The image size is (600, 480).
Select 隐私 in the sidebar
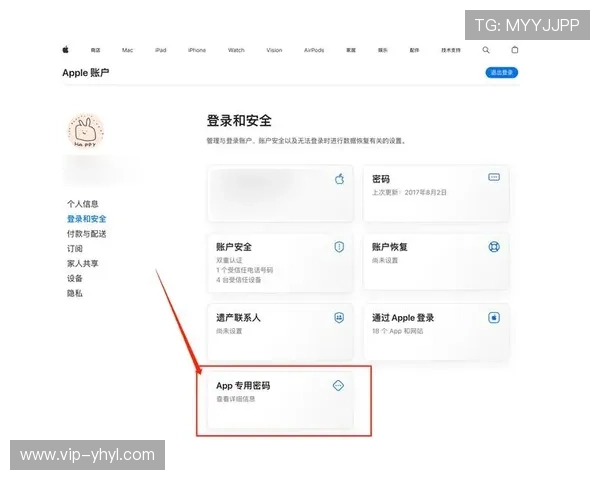pos(75,293)
